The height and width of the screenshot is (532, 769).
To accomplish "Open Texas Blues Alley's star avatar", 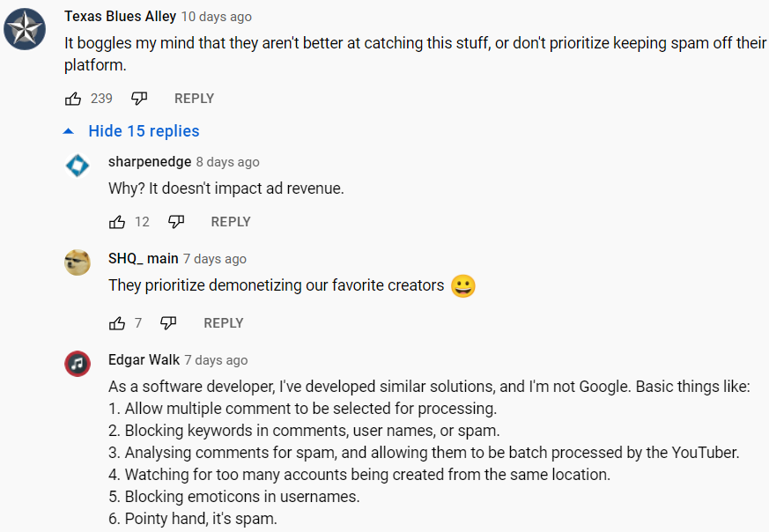I will tap(25, 29).
